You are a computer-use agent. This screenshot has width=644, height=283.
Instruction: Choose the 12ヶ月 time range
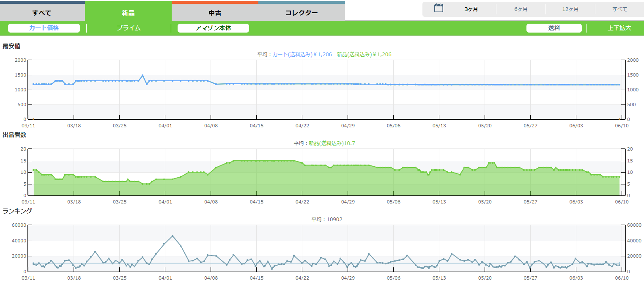point(570,9)
